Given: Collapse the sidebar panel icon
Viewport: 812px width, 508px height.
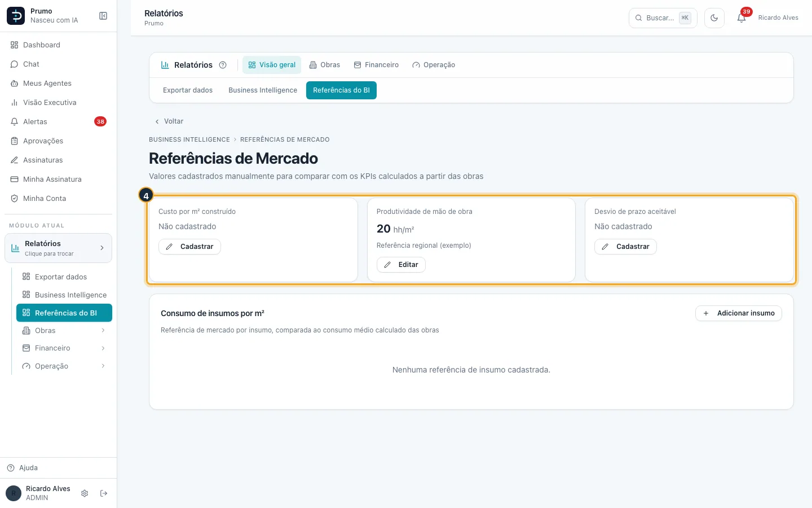Looking at the screenshot, I should click(x=103, y=16).
